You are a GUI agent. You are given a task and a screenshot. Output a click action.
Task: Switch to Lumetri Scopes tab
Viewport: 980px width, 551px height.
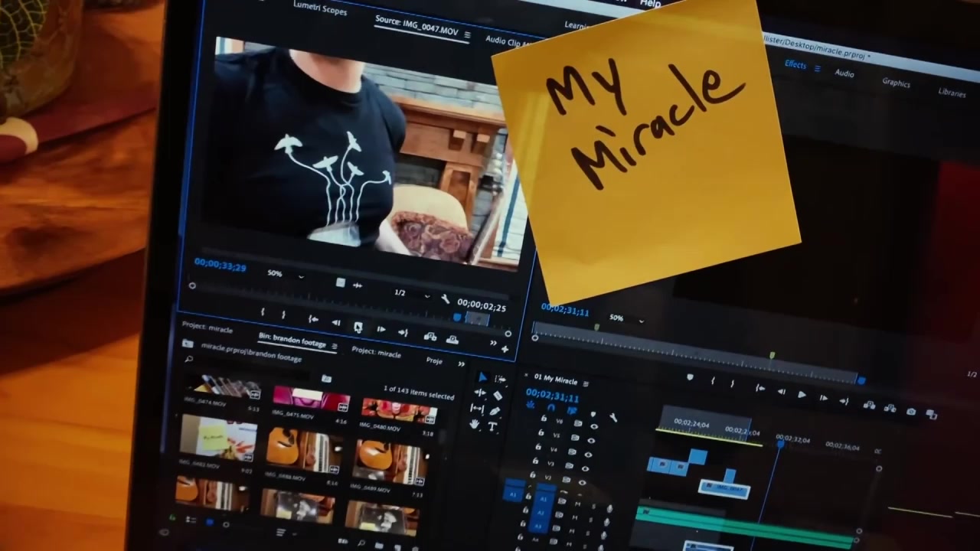[x=320, y=9]
